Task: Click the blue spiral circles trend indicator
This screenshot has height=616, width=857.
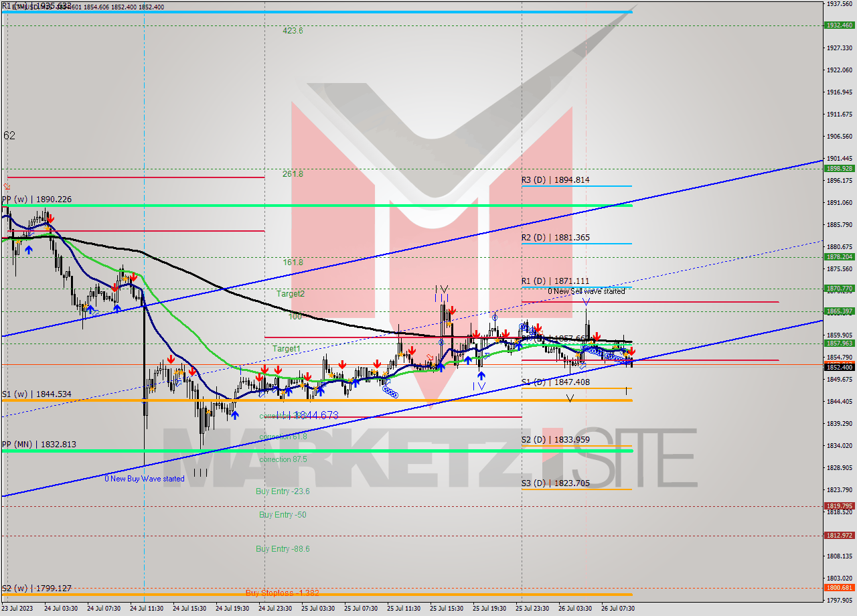Action: point(390,392)
